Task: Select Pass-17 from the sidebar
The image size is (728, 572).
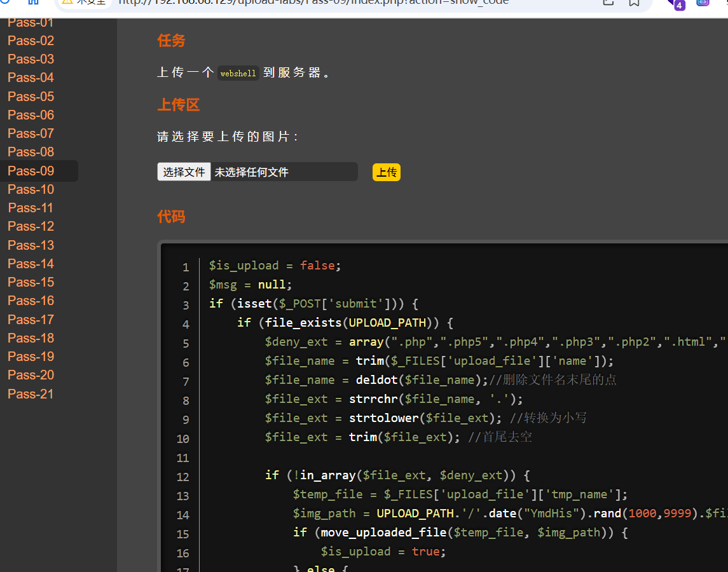Action: [31, 320]
